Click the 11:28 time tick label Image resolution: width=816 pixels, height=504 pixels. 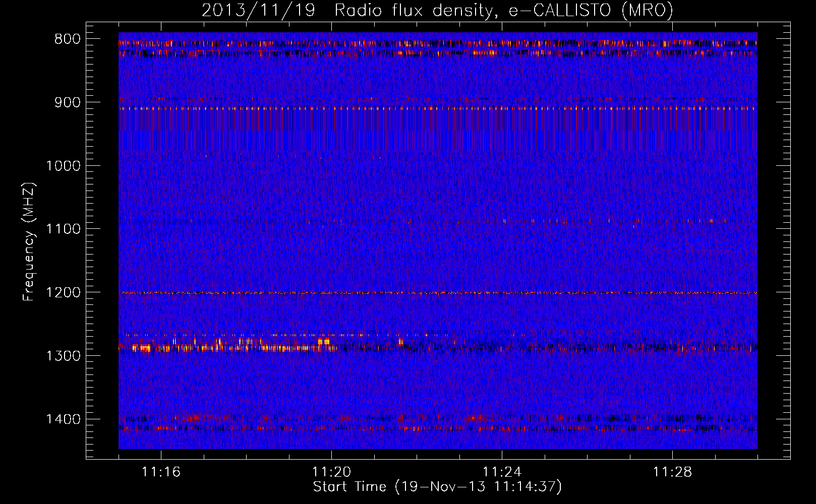click(x=672, y=472)
